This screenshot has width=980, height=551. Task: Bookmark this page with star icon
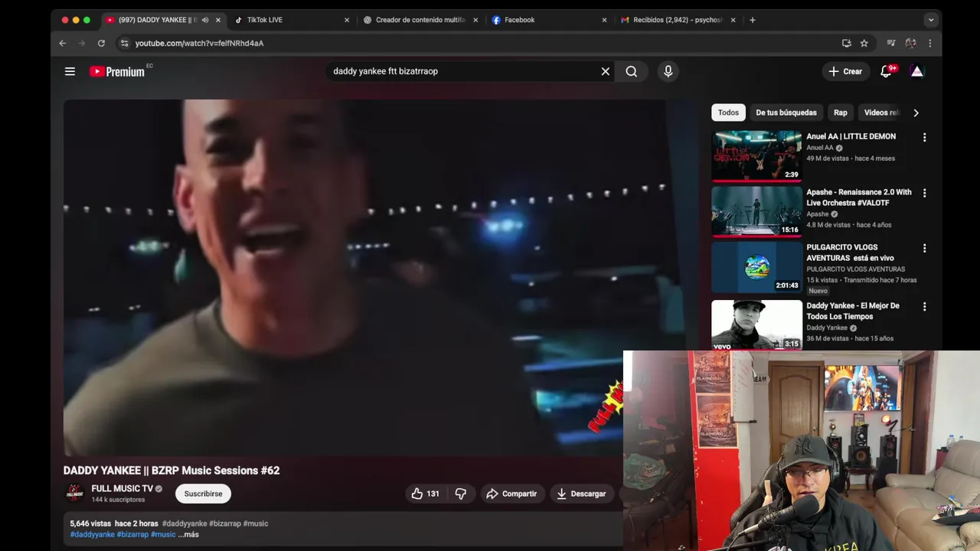(864, 43)
